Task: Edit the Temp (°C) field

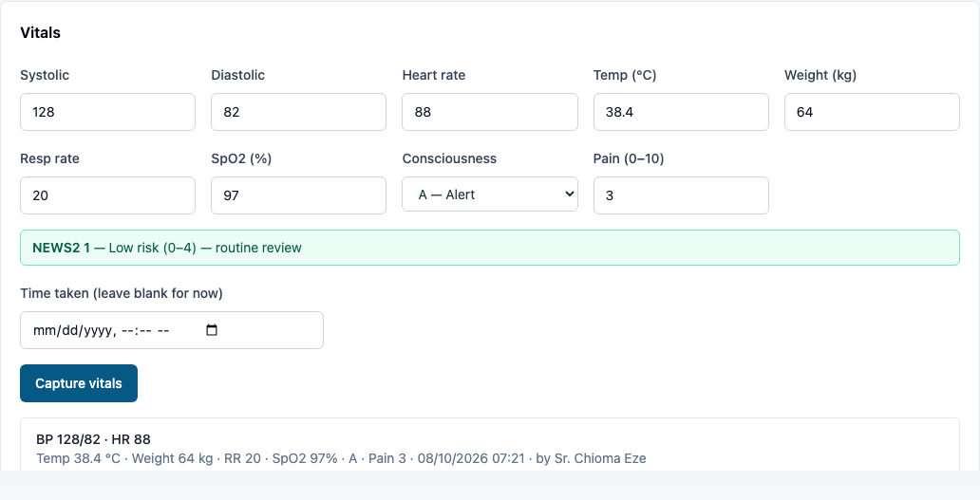Action: tap(681, 112)
